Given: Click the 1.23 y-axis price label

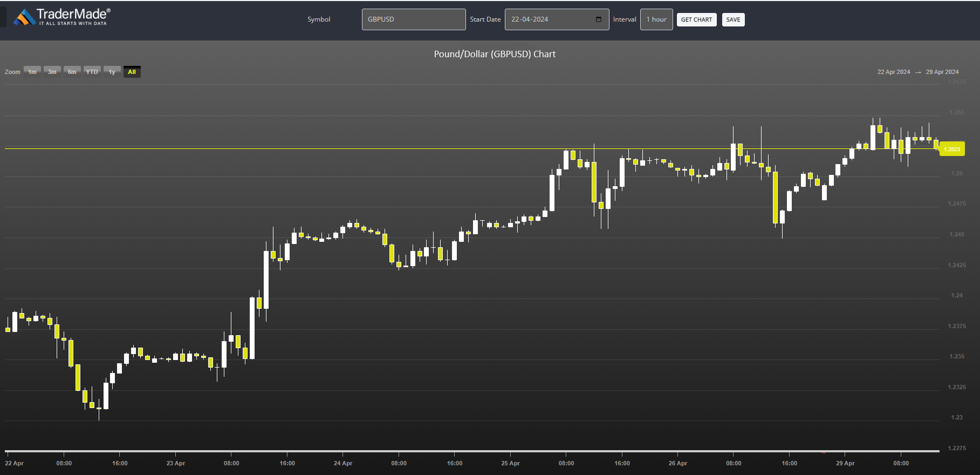Looking at the screenshot, I should [957, 417].
